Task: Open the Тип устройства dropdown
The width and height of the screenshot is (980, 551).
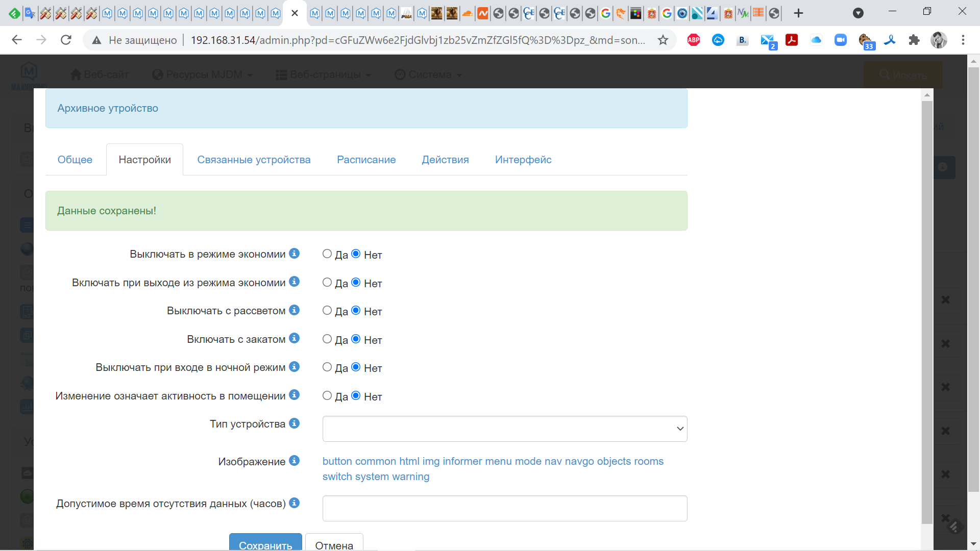Action: click(504, 429)
